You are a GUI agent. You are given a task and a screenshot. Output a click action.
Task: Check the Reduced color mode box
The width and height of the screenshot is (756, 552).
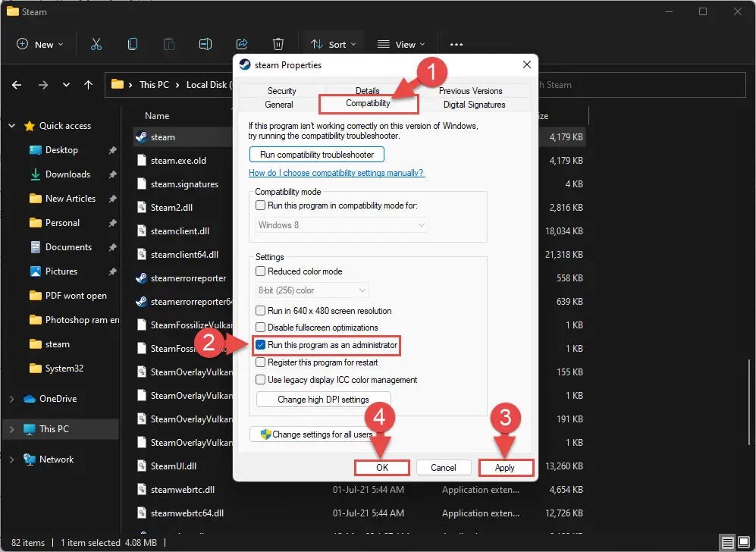click(260, 271)
